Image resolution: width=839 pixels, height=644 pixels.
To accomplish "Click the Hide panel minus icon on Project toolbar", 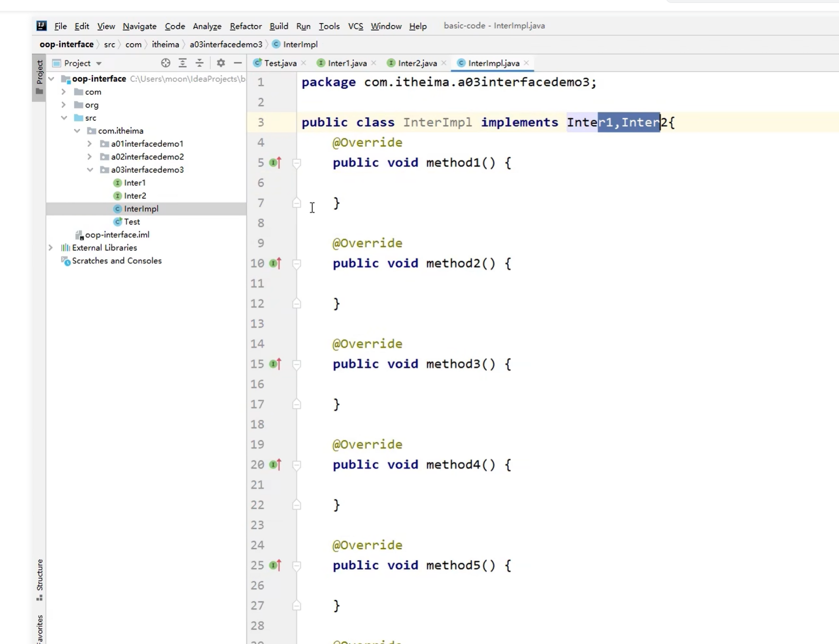I will point(238,63).
